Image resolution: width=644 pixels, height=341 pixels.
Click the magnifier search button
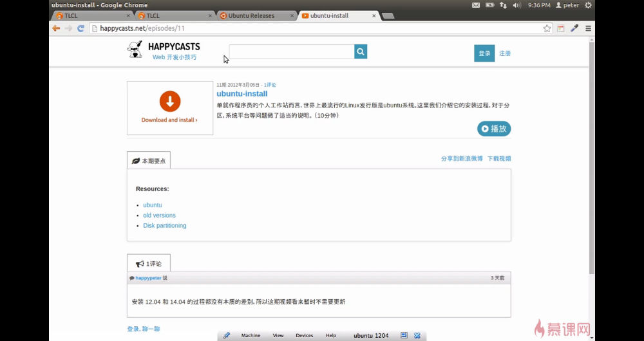click(x=361, y=51)
